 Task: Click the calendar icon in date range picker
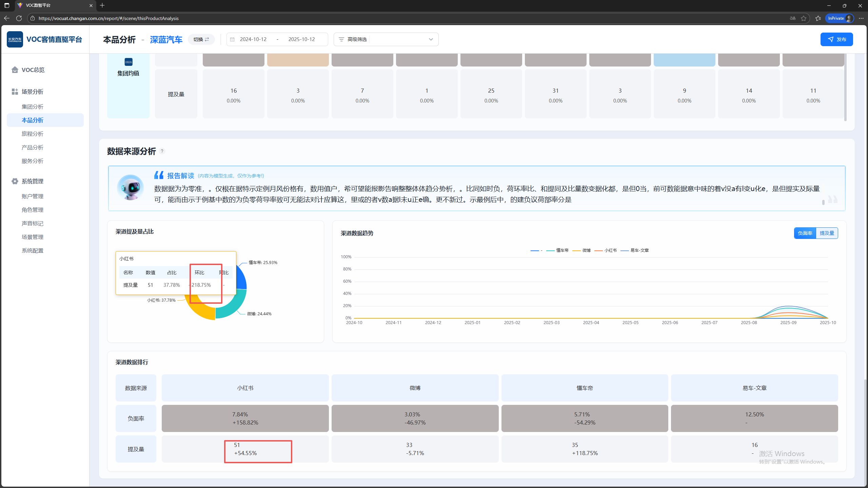click(232, 39)
